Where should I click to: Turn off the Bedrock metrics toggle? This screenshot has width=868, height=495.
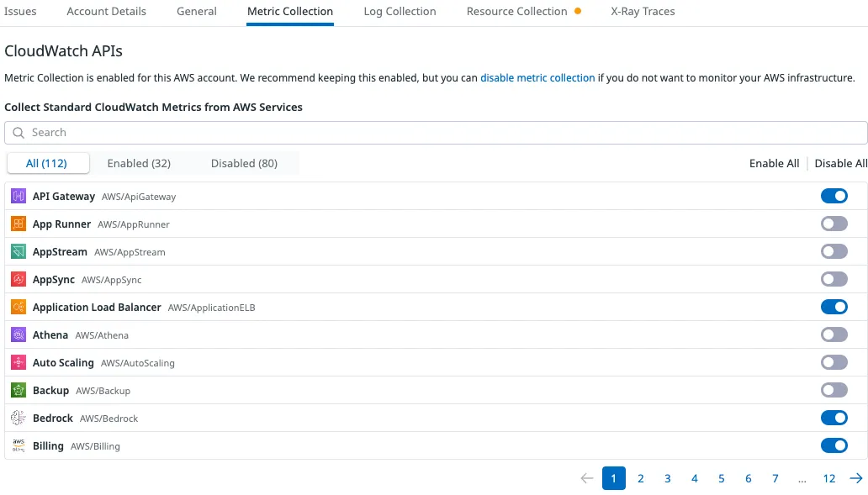[x=834, y=418]
